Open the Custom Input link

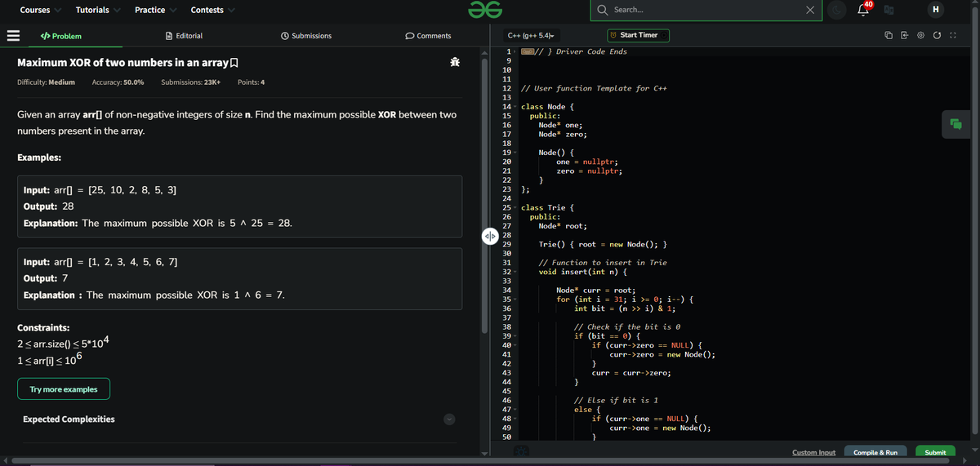click(814, 452)
